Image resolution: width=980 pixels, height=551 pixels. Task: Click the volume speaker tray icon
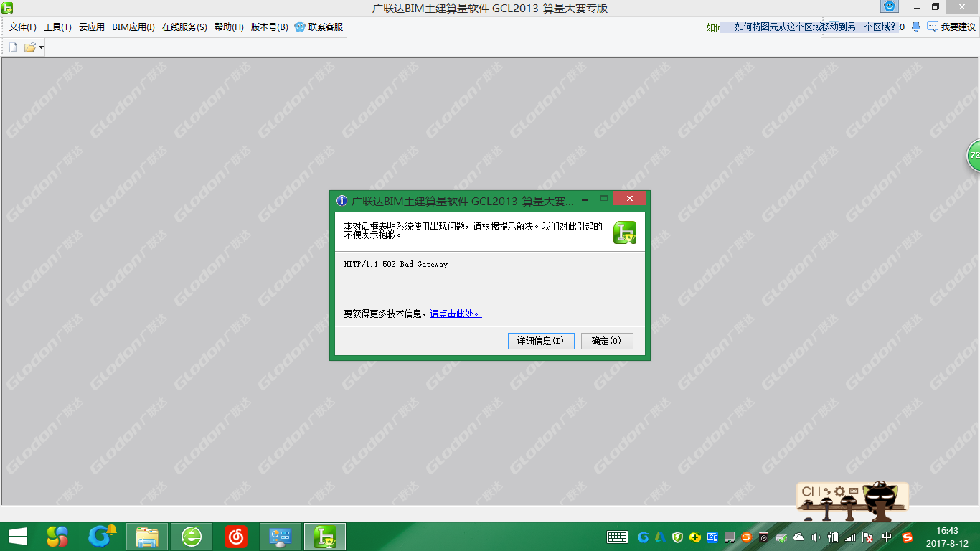pyautogui.click(x=816, y=537)
